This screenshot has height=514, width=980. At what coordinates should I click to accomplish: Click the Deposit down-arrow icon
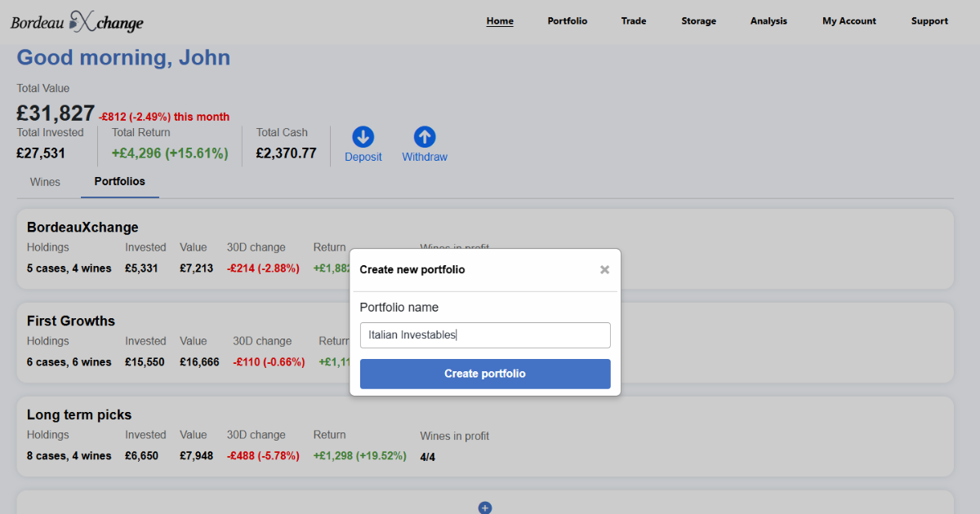point(363,137)
